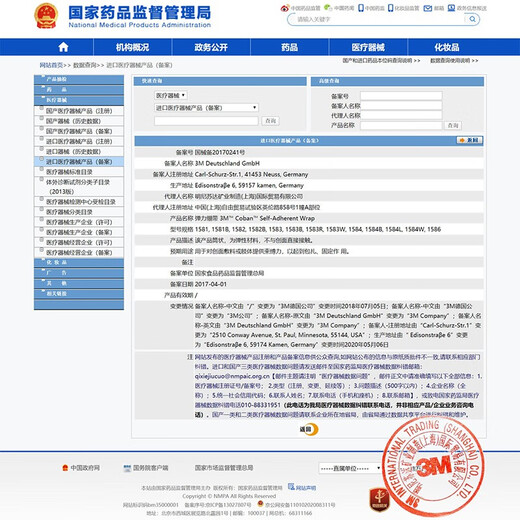Open the 进口医疗器械产品（备案） dropdown

pos(206,108)
